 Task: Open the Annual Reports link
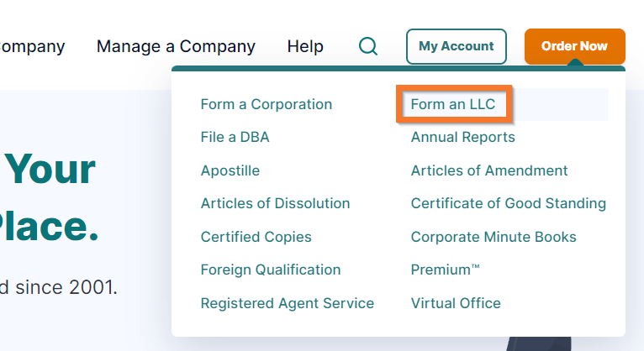462,137
